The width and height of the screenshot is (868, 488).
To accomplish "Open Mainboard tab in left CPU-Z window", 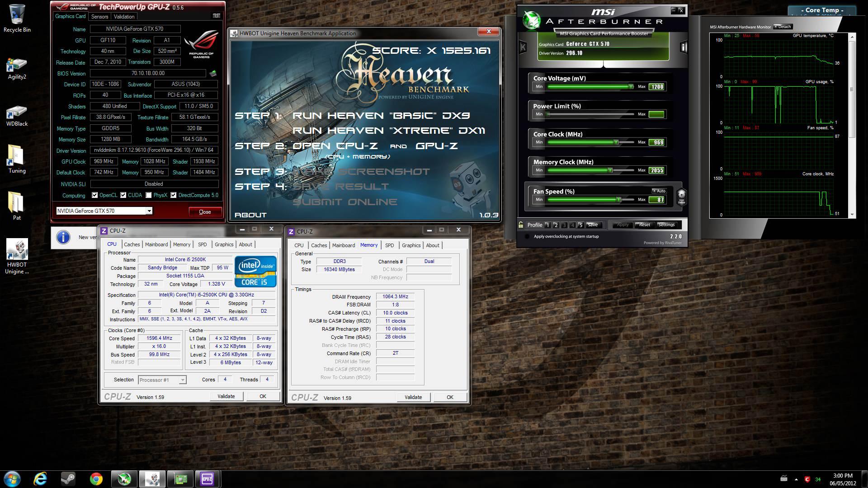I will pyautogui.click(x=156, y=244).
